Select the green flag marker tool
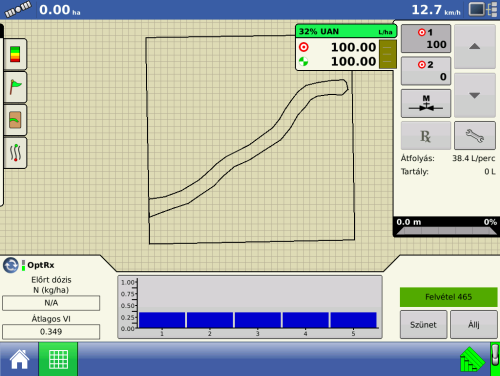The image size is (500, 376). tap(15, 87)
